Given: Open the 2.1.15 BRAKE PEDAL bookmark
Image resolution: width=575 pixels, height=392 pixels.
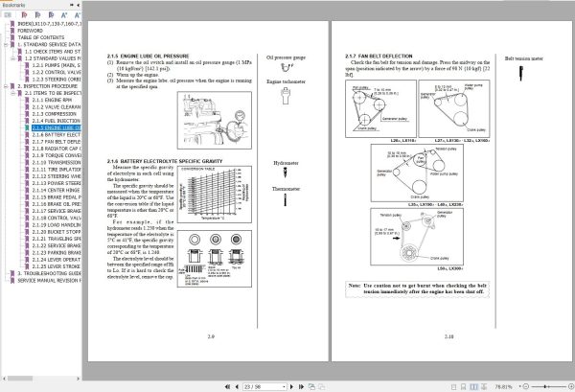Looking at the screenshot, I should [x=57, y=197].
